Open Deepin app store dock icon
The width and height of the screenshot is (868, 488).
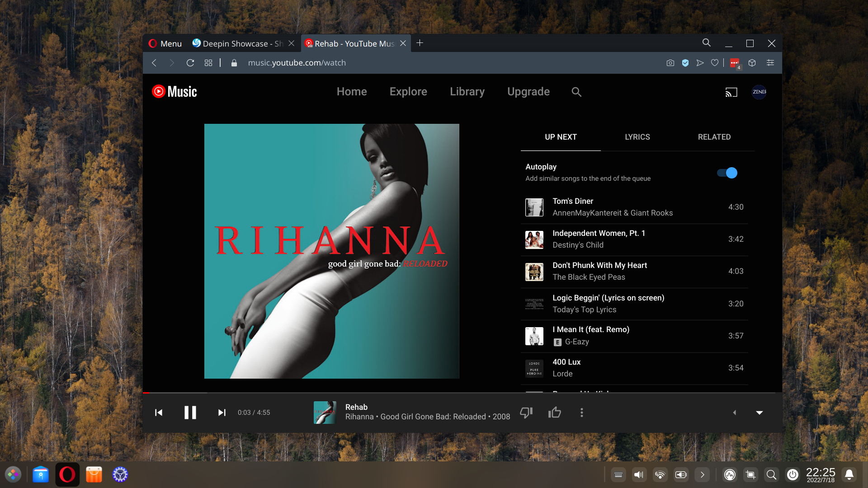tap(94, 474)
